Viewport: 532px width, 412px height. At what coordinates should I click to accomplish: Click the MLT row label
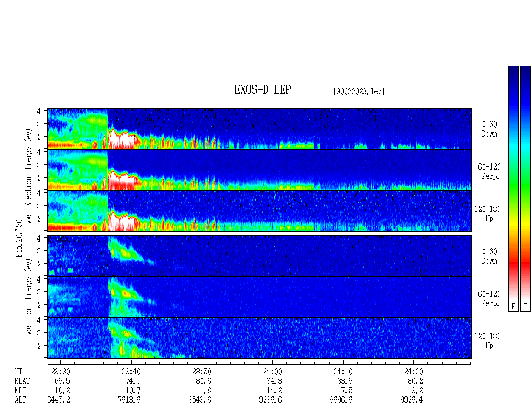20,391
